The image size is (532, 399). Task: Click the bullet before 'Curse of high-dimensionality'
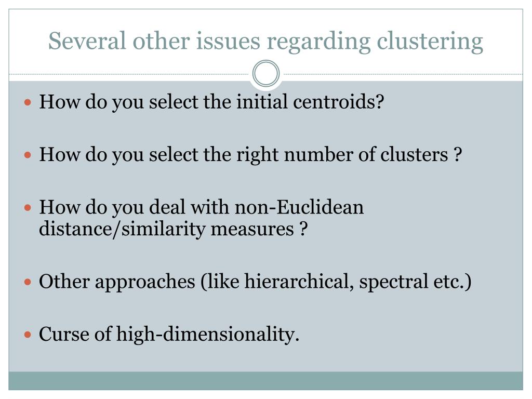click(x=28, y=335)
